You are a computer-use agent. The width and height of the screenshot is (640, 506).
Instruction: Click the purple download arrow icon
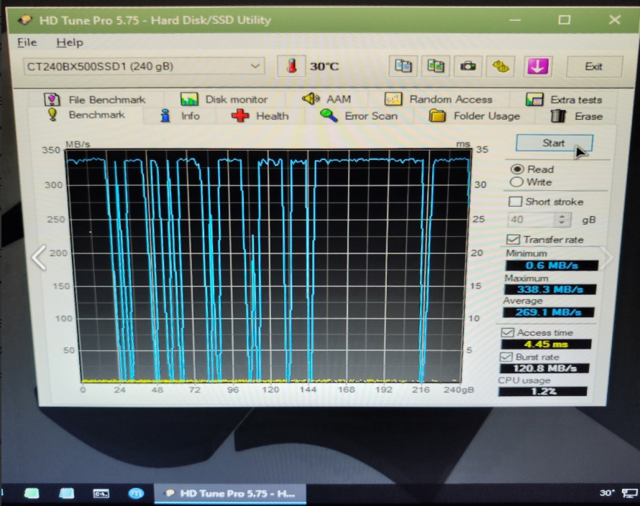click(538, 66)
